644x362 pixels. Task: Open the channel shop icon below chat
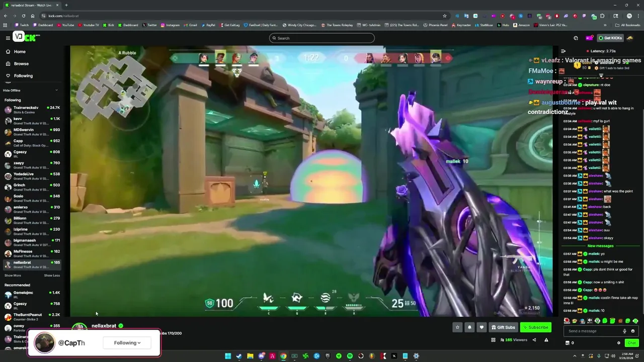click(568, 343)
